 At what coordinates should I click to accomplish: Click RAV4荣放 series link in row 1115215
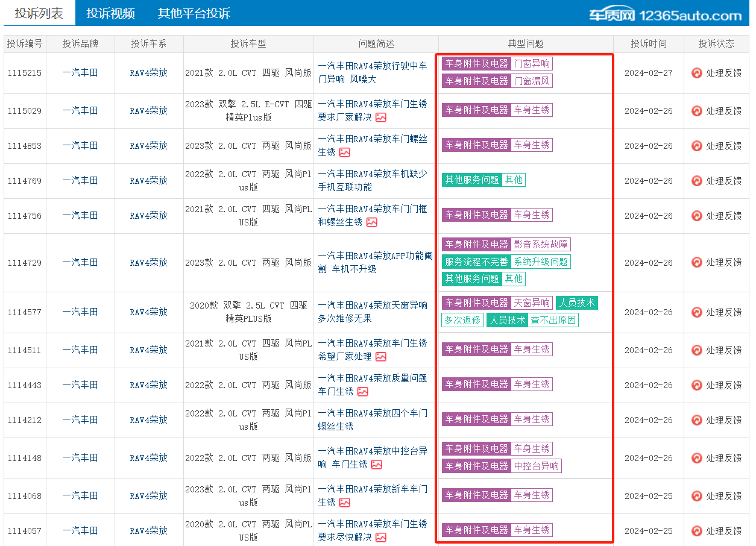(x=149, y=73)
